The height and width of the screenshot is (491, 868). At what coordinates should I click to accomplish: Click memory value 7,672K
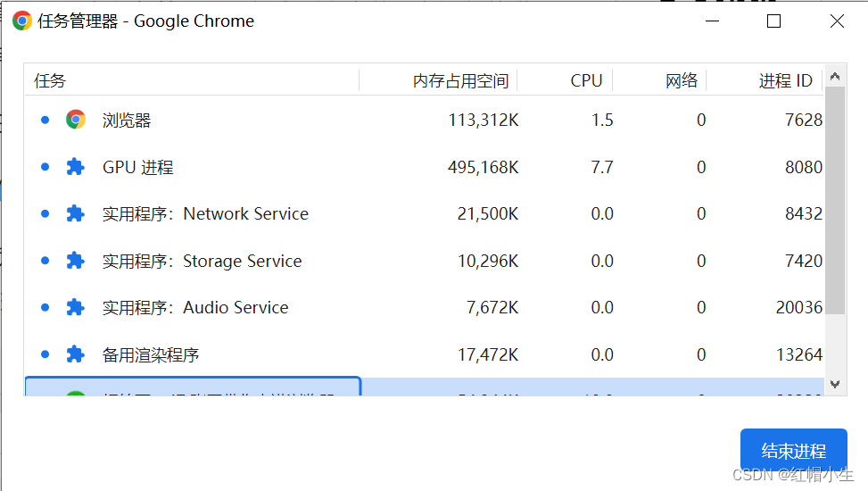point(492,308)
